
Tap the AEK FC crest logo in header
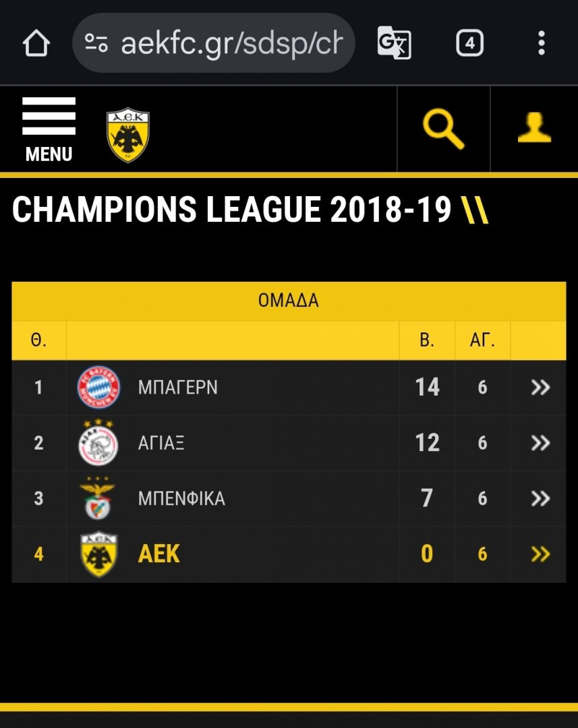(x=128, y=135)
